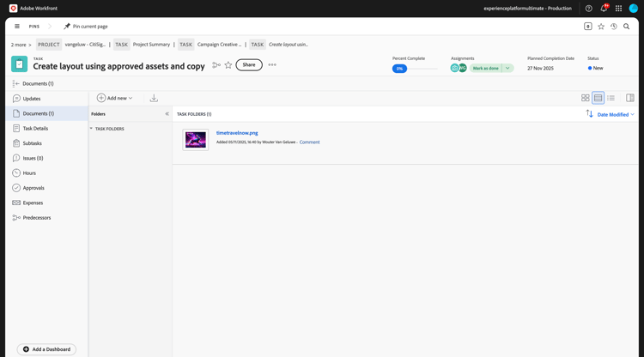Open the apps grid switcher
This screenshot has height=357, width=644.
pyautogui.click(x=618, y=9)
